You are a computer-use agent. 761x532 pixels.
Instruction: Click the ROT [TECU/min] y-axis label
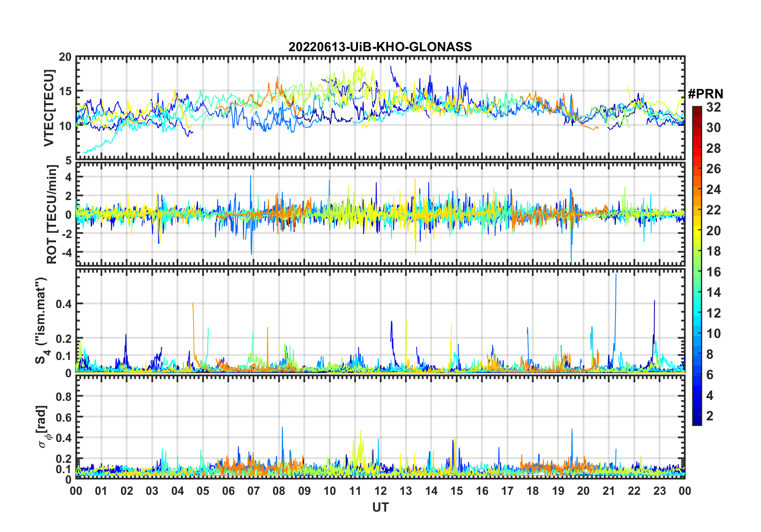pos(52,214)
